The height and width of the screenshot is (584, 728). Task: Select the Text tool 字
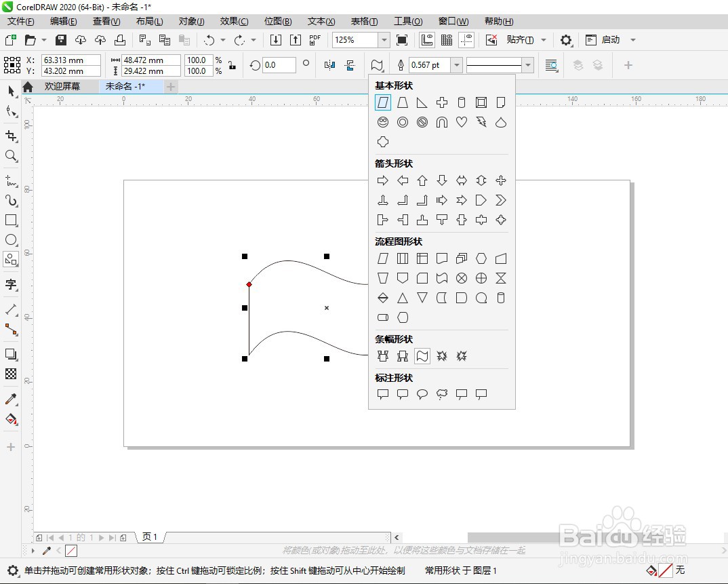pyautogui.click(x=11, y=284)
